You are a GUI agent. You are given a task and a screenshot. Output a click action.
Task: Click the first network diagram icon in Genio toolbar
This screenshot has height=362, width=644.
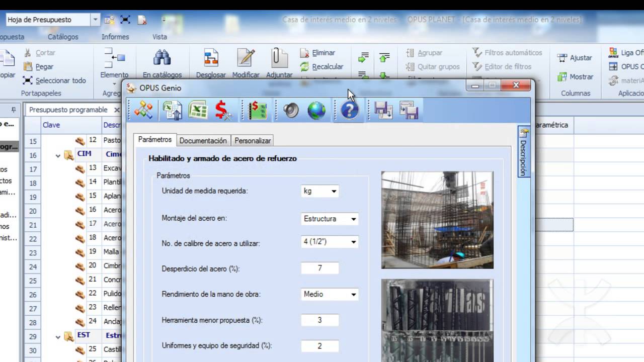point(143,110)
